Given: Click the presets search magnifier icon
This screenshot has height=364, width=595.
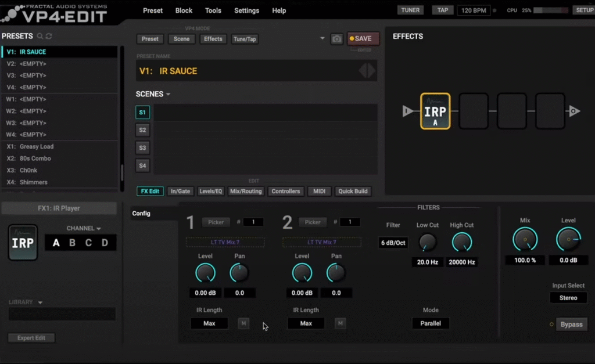Looking at the screenshot, I should click(40, 36).
